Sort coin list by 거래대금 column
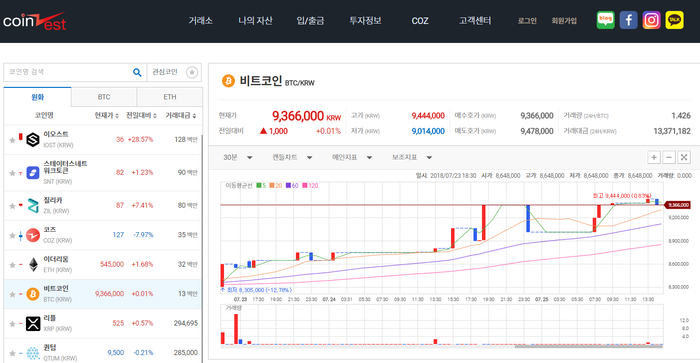 (181, 116)
